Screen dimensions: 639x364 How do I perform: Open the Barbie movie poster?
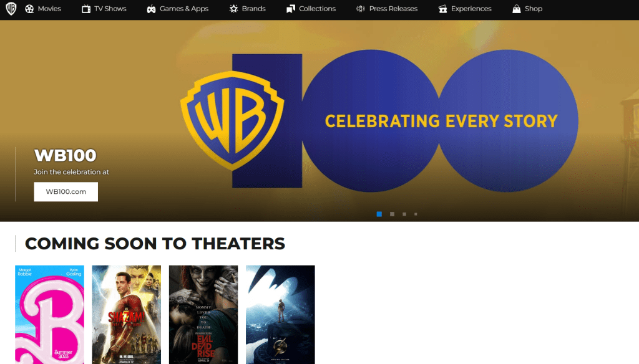coord(49,314)
